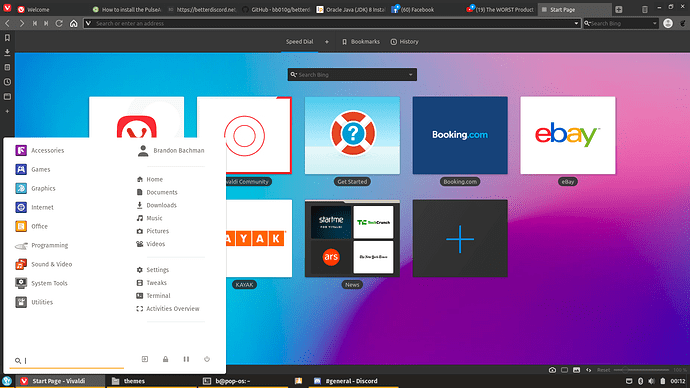Go forward with the forward arrow
The height and width of the screenshot is (388, 690).
[x=21, y=23]
